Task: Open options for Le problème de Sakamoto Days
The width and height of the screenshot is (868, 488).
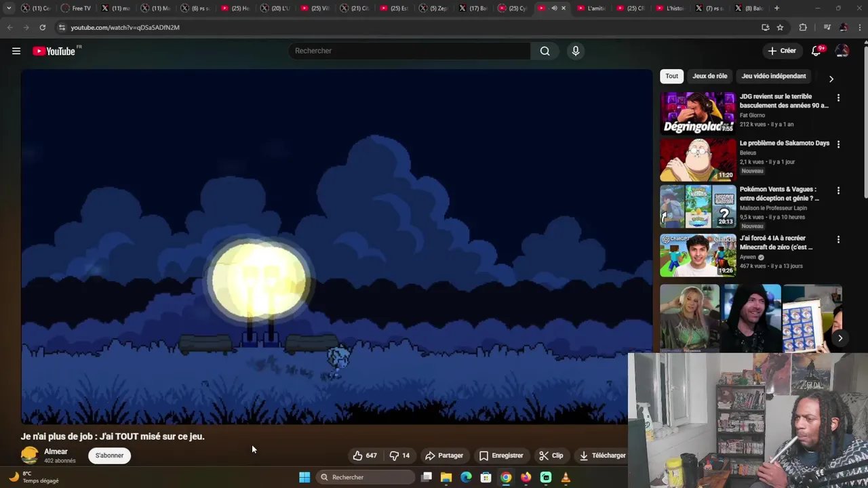Action: click(838, 144)
